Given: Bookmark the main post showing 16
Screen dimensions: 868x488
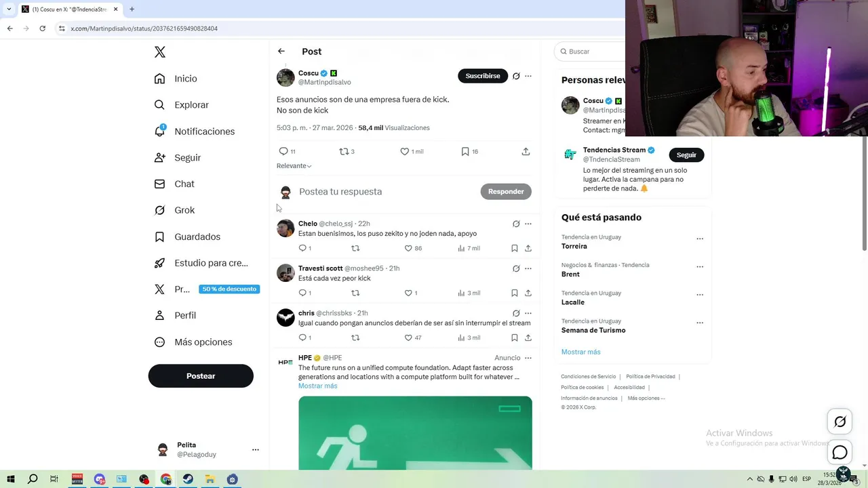Looking at the screenshot, I should (470, 152).
